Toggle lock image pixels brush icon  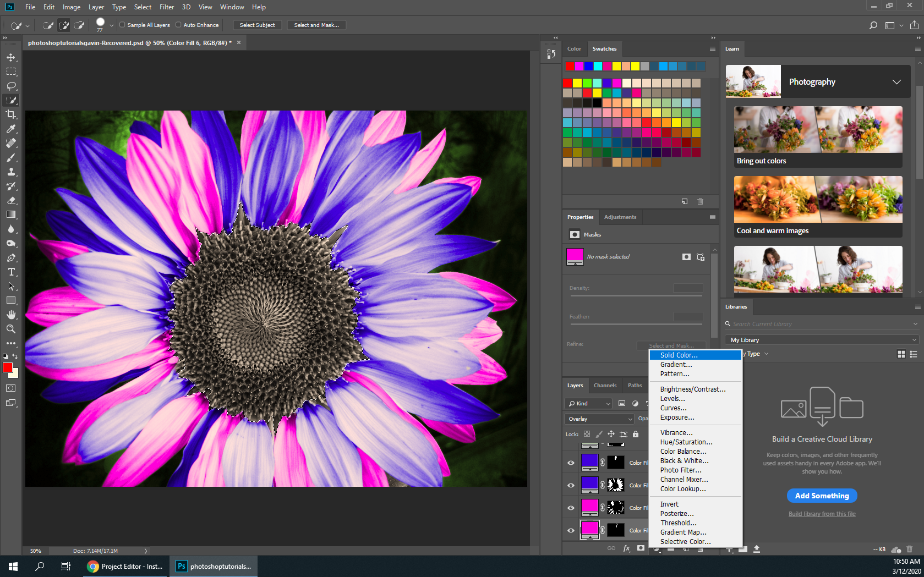599,434
